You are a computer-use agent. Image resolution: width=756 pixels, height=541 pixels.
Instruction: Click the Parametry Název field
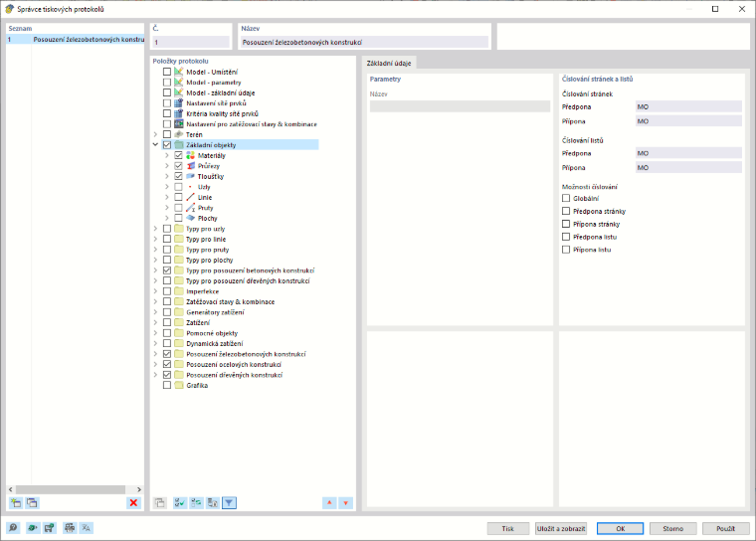tap(460, 106)
